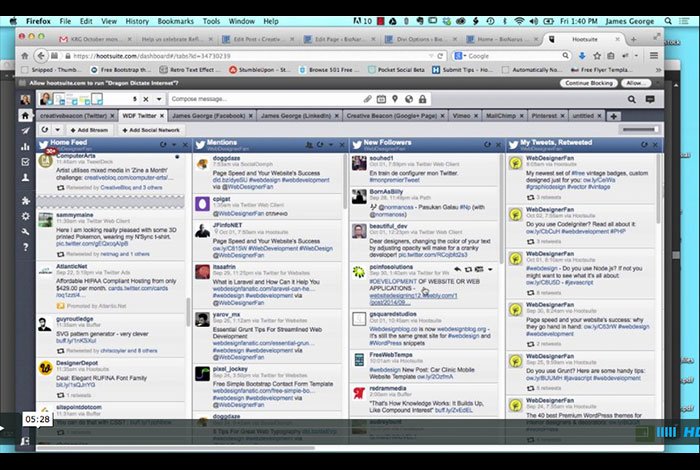Add location with the map pin icon
Image resolution: width=700 pixels, height=470 pixels.
[x=395, y=99]
